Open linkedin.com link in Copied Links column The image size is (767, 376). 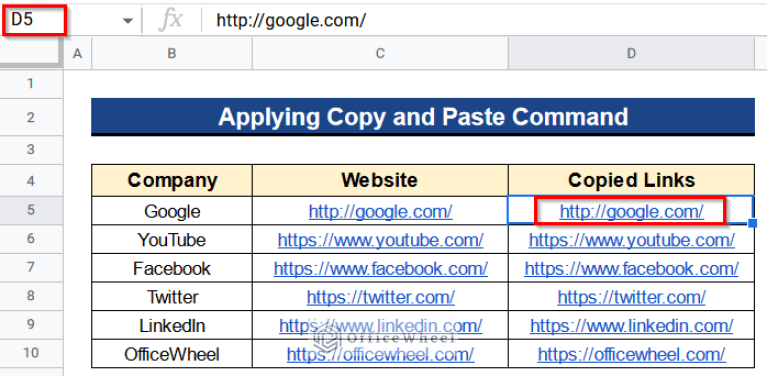point(632,325)
